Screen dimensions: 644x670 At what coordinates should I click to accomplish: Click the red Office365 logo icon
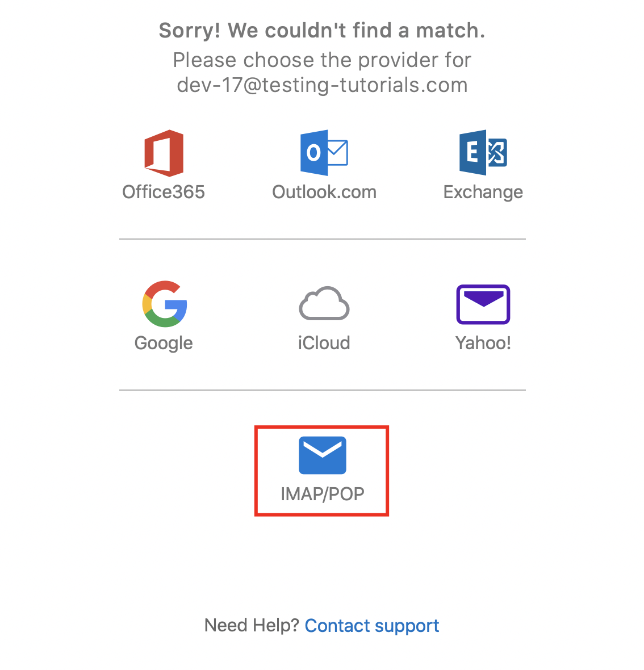pos(164,153)
